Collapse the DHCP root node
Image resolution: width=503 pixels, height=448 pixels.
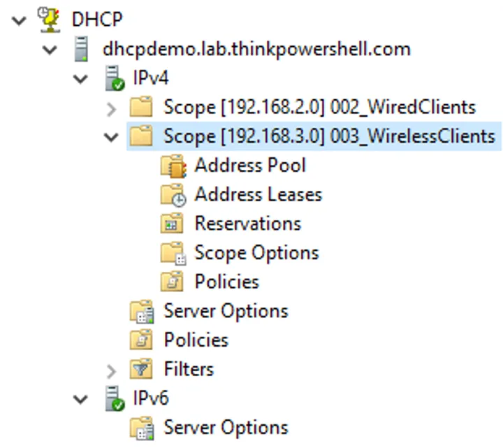19,20
